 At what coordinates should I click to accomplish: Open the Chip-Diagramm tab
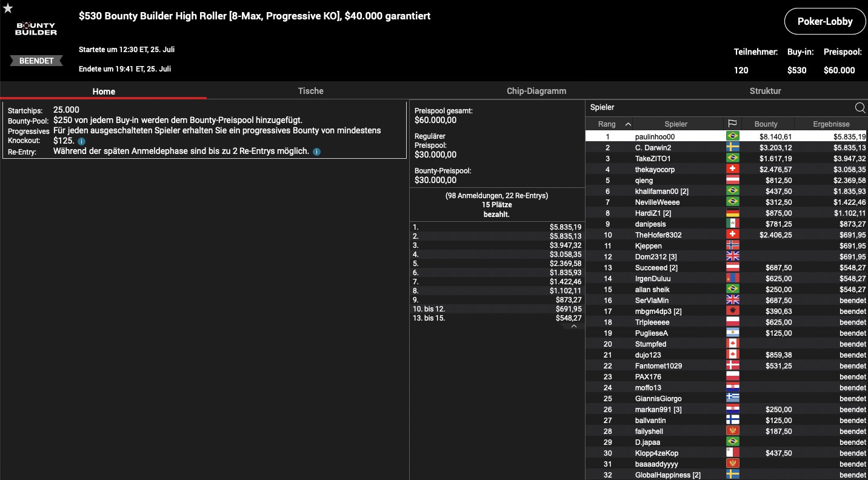[536, 91]
